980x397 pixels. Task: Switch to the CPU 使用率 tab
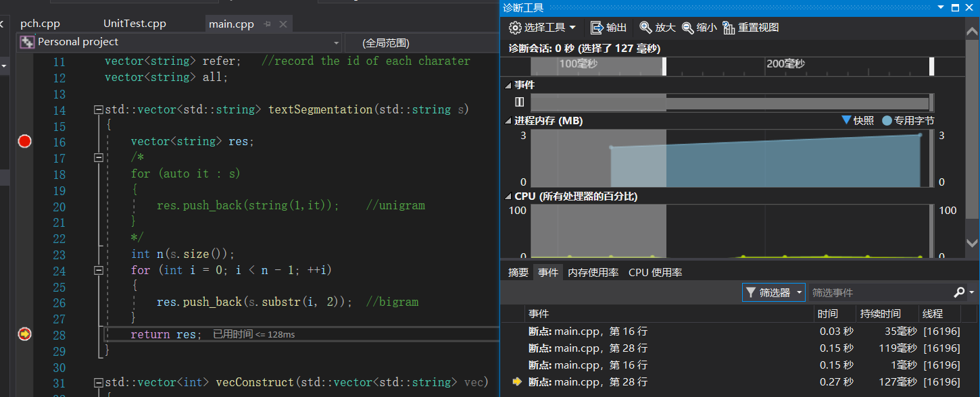(x=655, y=273)
